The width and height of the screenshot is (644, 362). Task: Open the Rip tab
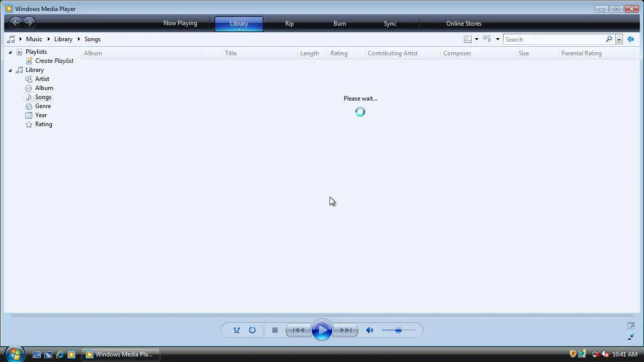tap(289, 24)
